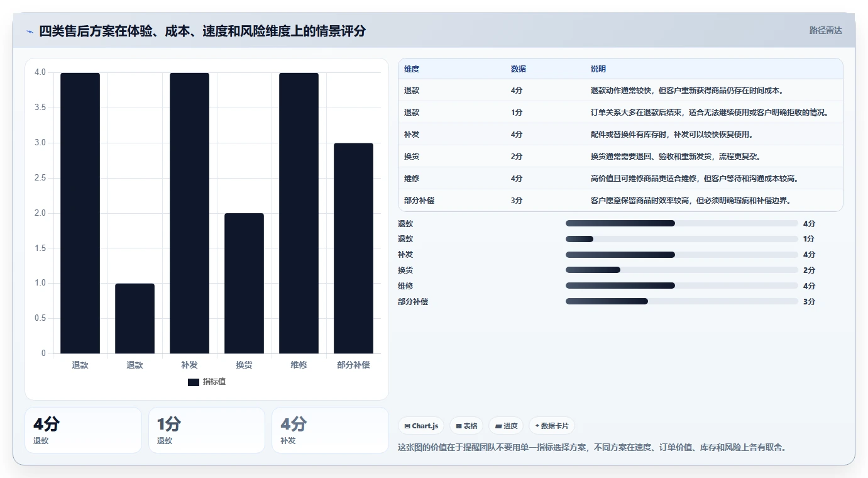Image resolution: width=868 pixels, height=478 pixels.
Task: Click the 补发 x-axis label under the chart
Action: click(189, 365)
